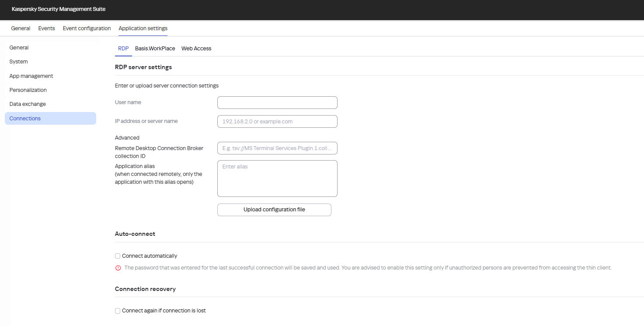Screen dimensions: 644x326
Task: Open the Connections section in sidebar
Action: pyautogui.click(x=25, y=118)
